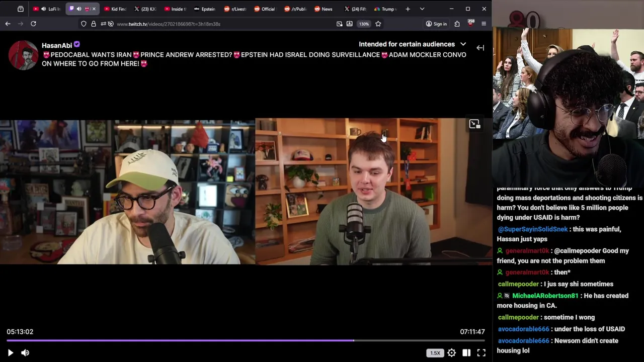Screen dimensions: 644x362
Task: Click the current timestamp 05:13:02
Action: (x=20, y=332)
